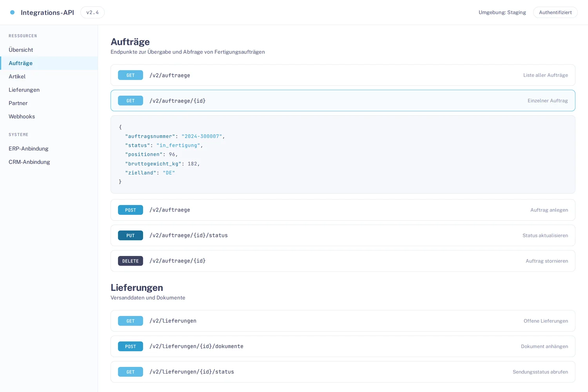This screenshot has width=588, height=392.
Task: Click the GET badge for Sendungsstatus abrufen
Action: click(x=131, y=372)
